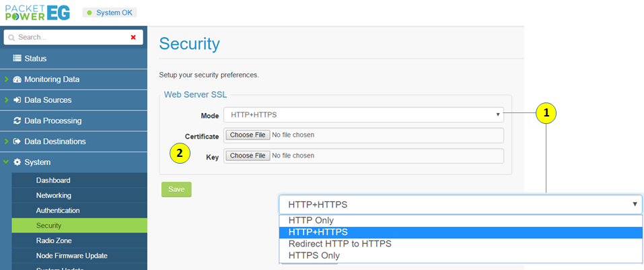Click the System gear icon
The width and height of the screenshot is (644, 270).
coord(17,162)
